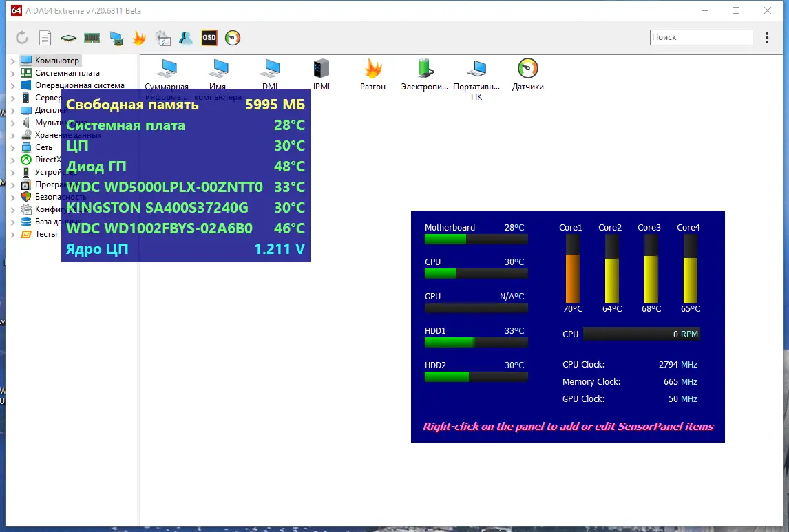Expand the Компьютер tree node
The height and width of the screenshot is (532, 789).
pyautogui.click(x=12, y=61)
